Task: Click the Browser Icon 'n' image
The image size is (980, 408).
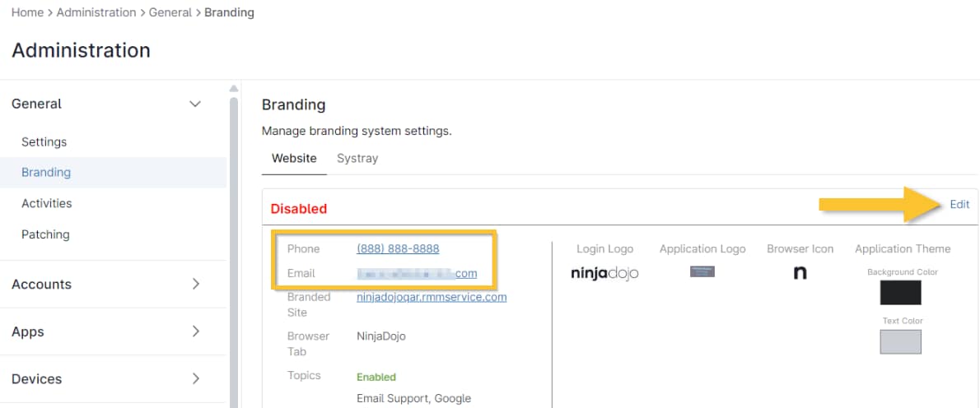Action: click(x=800, y=273)
